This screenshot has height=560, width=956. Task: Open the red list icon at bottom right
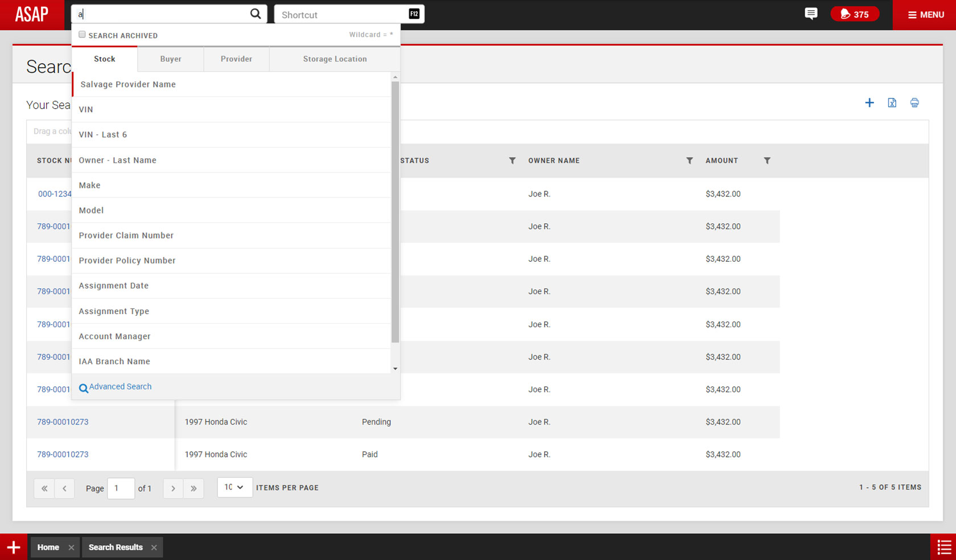coord(943,547)
